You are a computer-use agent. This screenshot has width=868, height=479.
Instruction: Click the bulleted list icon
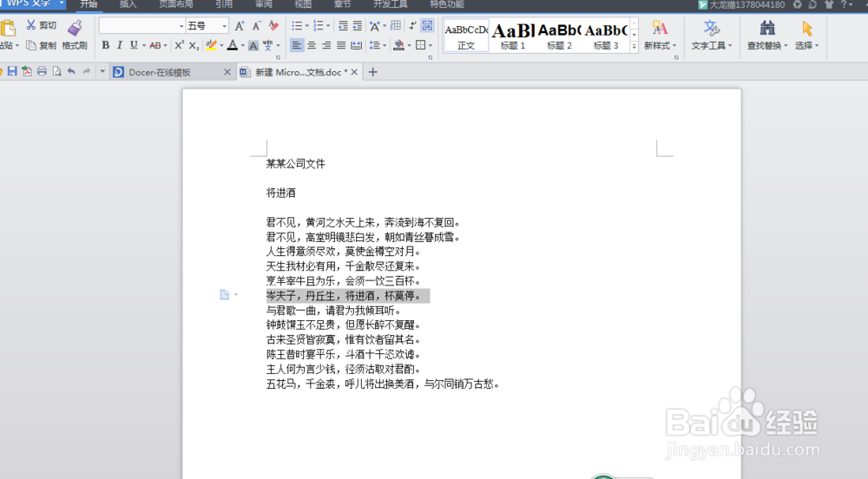point(297,26)
